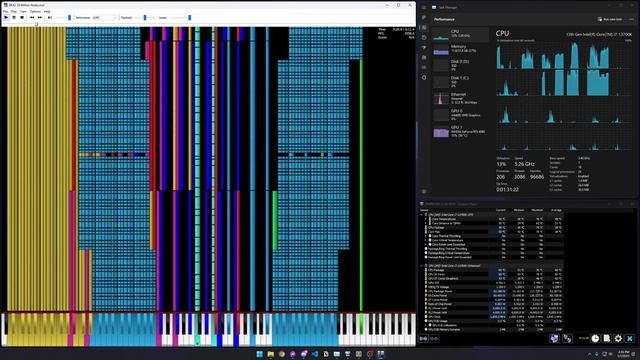The image size is (640, 360).
Task: Open the Metronome dropdown in the toolbar
Action: click(x=104, y=18)
